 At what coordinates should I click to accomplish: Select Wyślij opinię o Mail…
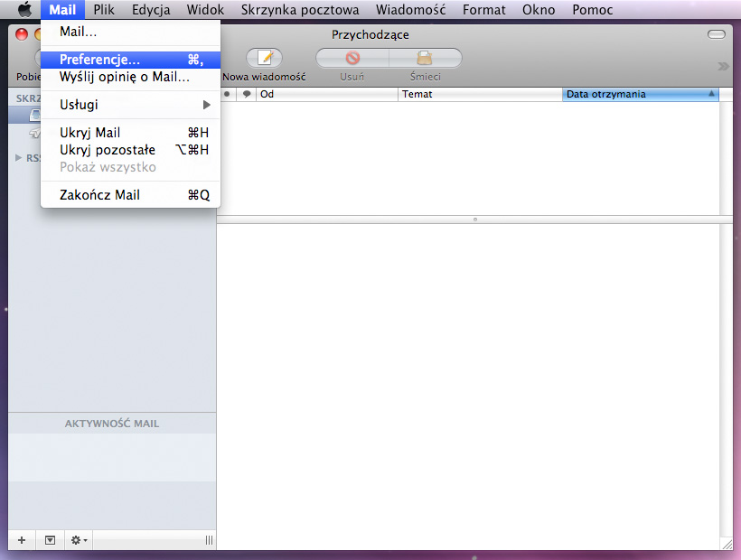[x=130, y=77]
